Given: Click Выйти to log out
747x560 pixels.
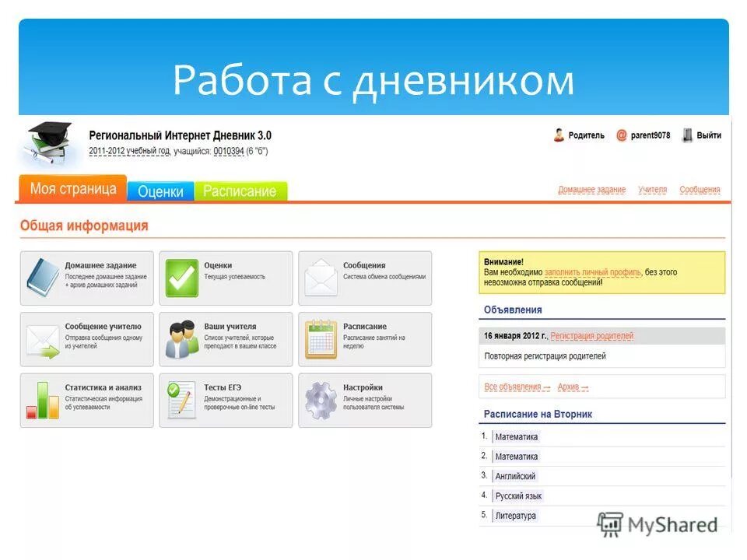Looking at the screenshot, I should tap(709, 135).
